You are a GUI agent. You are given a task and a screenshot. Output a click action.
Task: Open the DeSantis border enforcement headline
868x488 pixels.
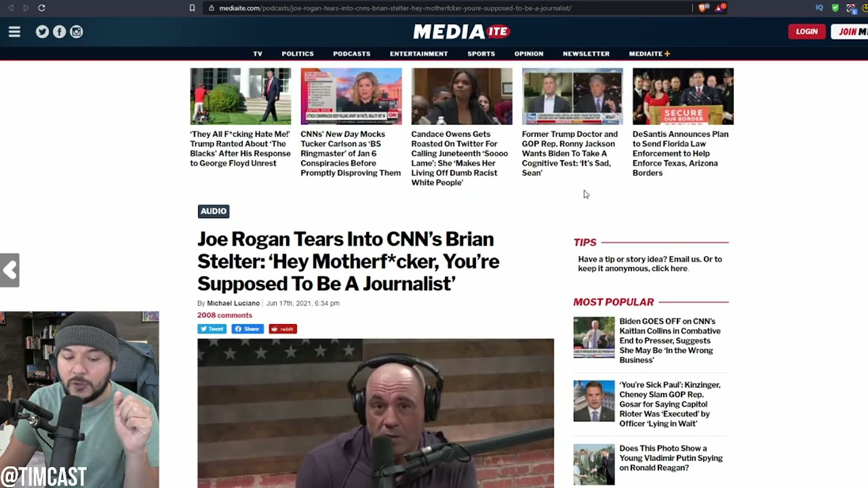(682, 153)
